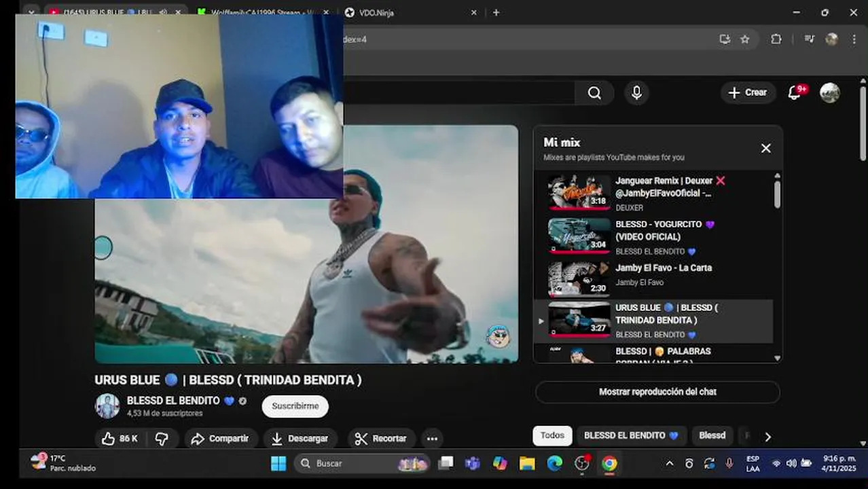Click the webcam overlay video feed
Image resolution: width=868 pixels, height=489 pixels.
click(179, 106)
